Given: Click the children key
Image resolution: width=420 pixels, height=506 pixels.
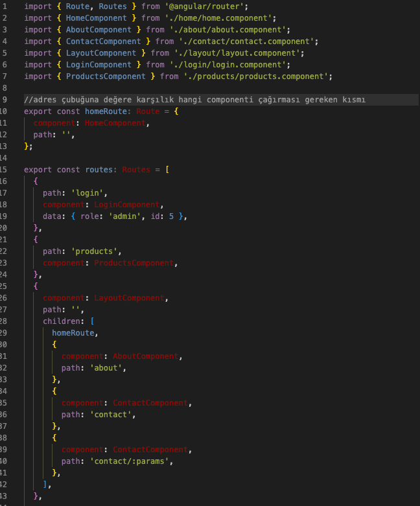Looking at the screenshot, I should (x=62, y=321).
